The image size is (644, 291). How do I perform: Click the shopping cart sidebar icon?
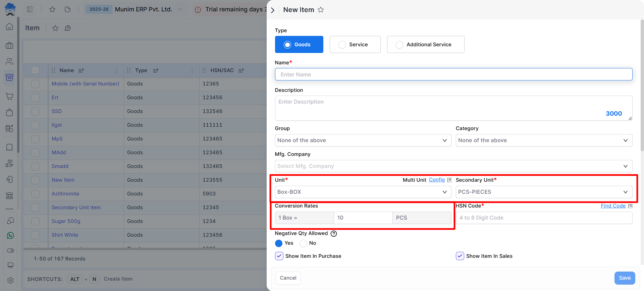pyautogui.click(x=10, y=96)
